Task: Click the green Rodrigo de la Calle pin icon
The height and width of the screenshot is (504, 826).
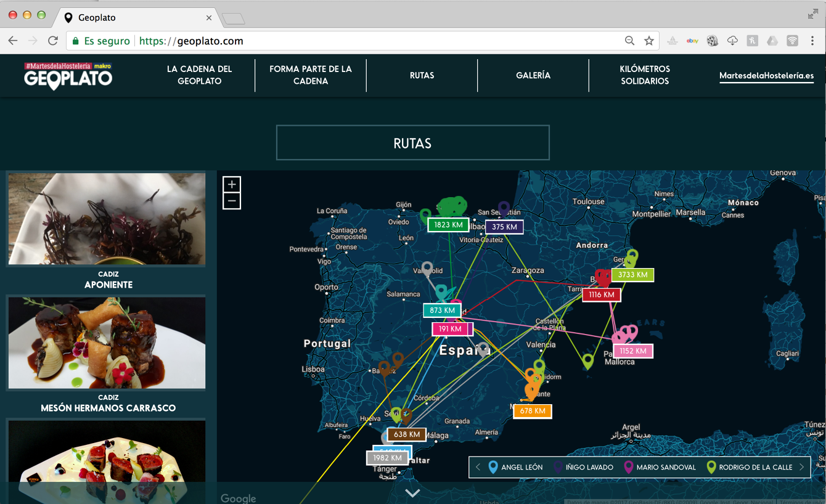Action: [x=711, y=466]
